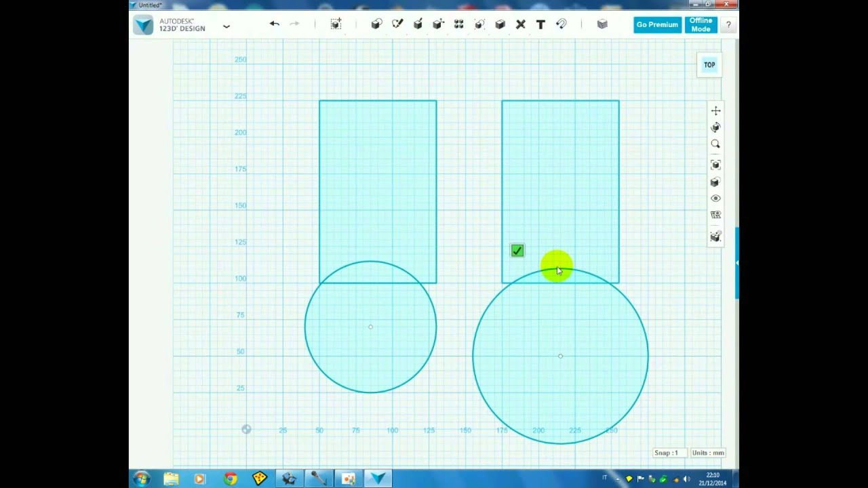868x488 pixels.
Task: Select the Zoom magnifier tool
Action: 715,144
